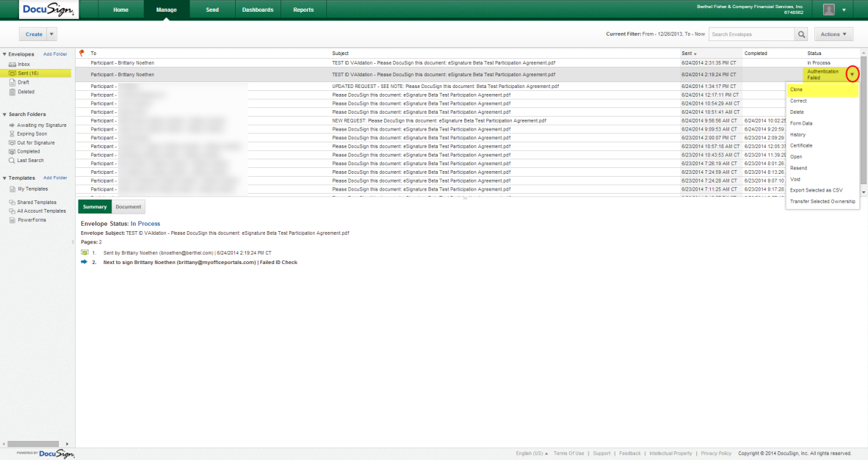This screenshot has width=868, height=460.
Task: Select Transfer Selected Ownership
Action: [822, 202]
